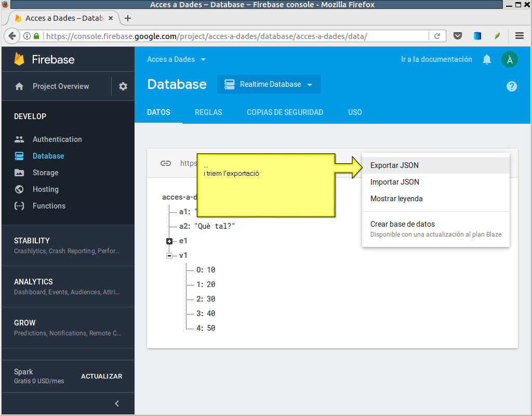Viewport: 532px width, 416px height.
Task: Select the v1 entry 0: 10
Action: coord(206,270)
